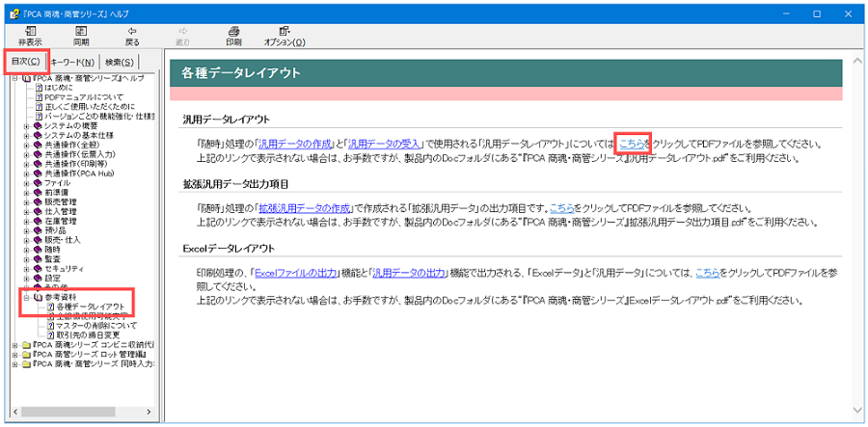
Task: Open the 汎用データの受入 link
Action: click(x=384, y=145)
